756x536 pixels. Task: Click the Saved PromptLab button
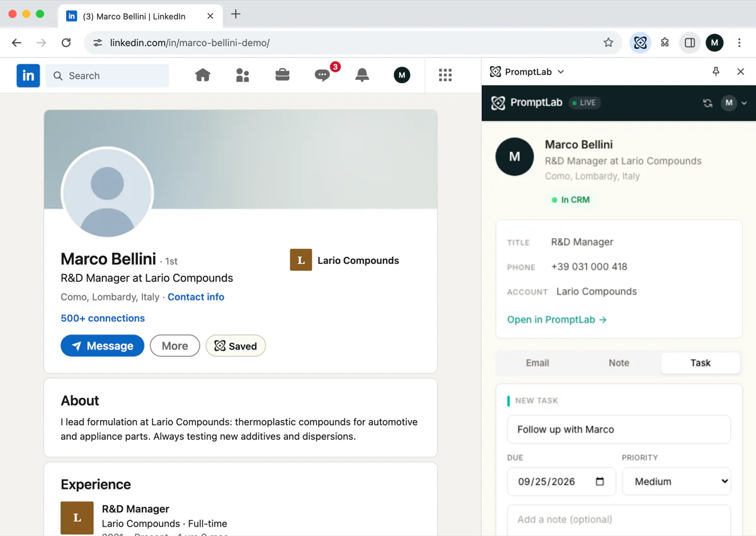(x=236, y=346)
